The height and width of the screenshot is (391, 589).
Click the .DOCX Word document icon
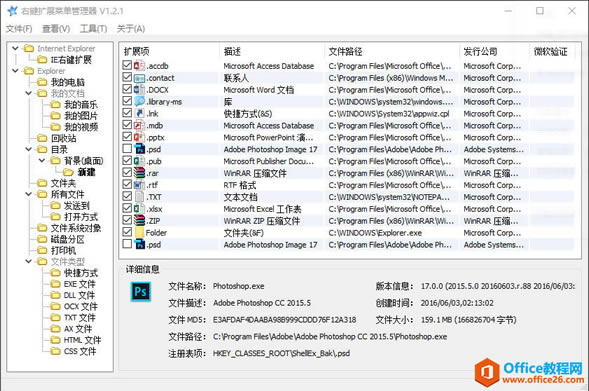click(139, 90)
